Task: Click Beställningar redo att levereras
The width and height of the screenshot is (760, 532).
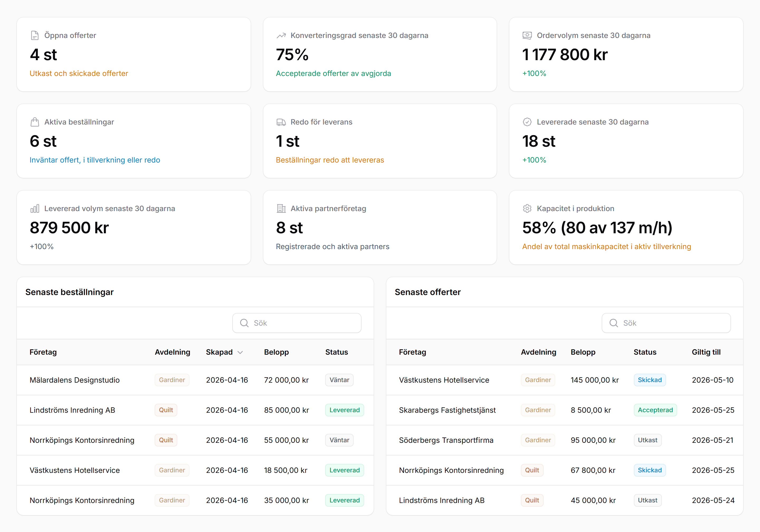Action: pyautogui.click(x=330, y=160)
